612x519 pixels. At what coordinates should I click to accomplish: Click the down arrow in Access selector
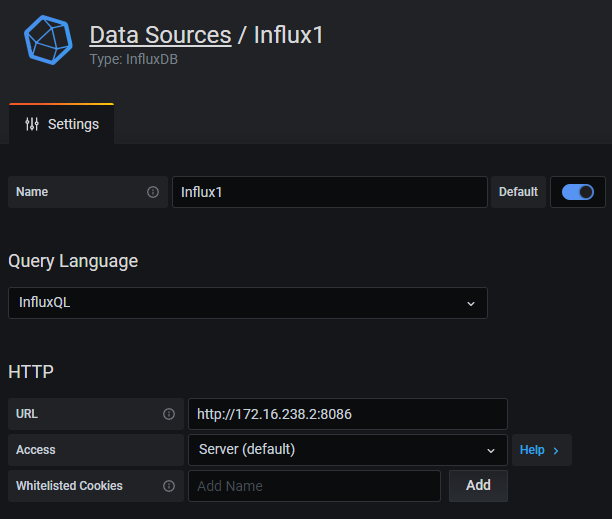click(491, 450)
